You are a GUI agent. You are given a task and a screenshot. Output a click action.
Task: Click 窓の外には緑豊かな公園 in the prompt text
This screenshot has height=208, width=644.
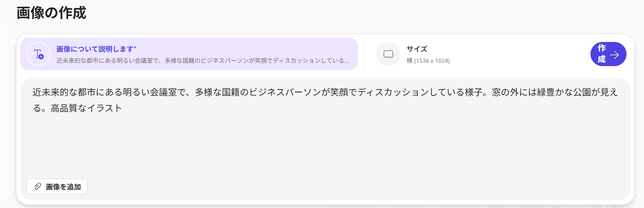point(541,92)
